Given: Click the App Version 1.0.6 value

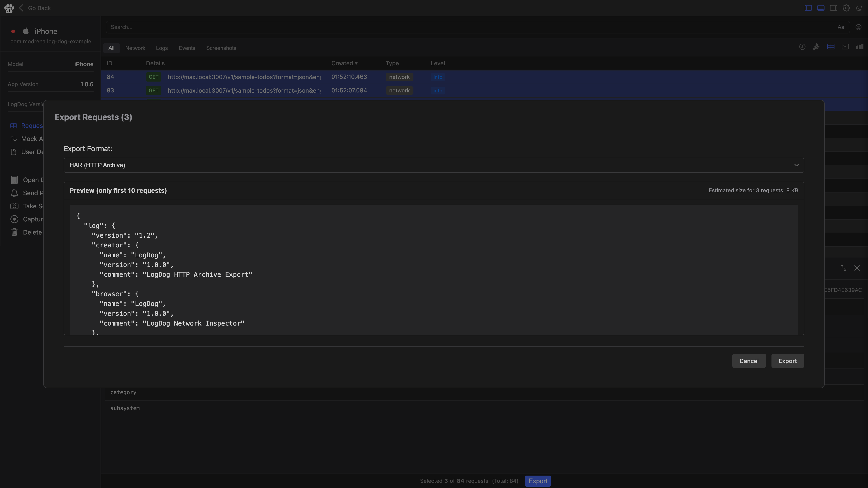Looking at the screenshot, I should click(x=87, y=84).
